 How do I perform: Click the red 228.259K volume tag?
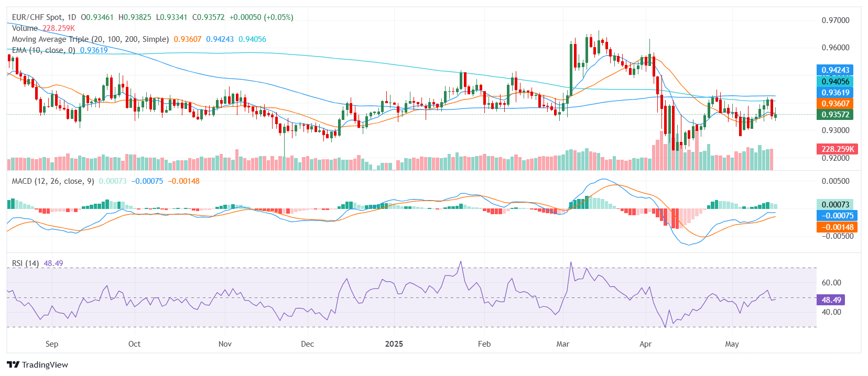pyautogui.click(x=837, y=149)
